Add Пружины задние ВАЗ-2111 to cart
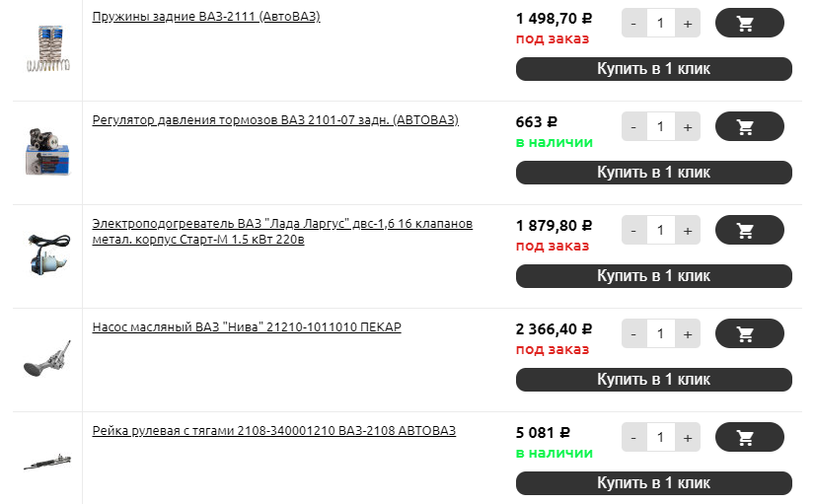This screenshot has height=504, width=815. tap(749, 23)
